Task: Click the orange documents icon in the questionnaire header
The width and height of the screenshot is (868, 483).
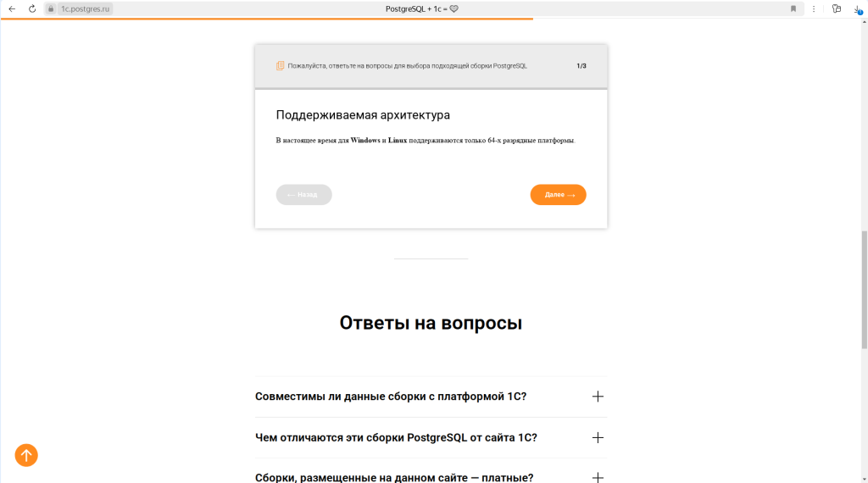Action: (x=280, y=65)
